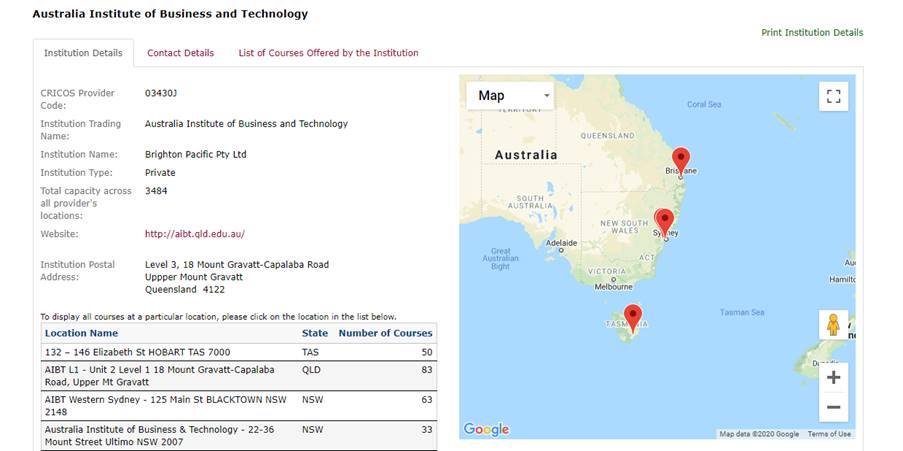Toggle fullscreen map view icon
The image size is (903, 451).
click(833, 96)
